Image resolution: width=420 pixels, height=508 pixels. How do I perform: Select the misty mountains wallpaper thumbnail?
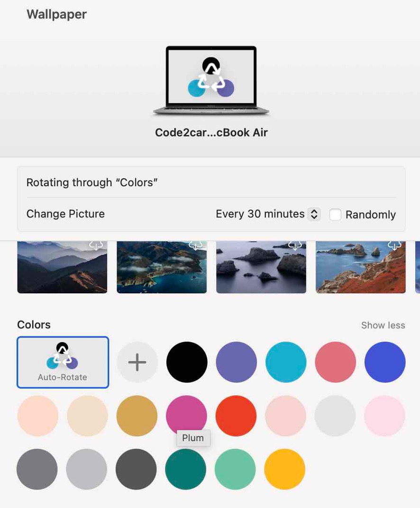(62, 267)
